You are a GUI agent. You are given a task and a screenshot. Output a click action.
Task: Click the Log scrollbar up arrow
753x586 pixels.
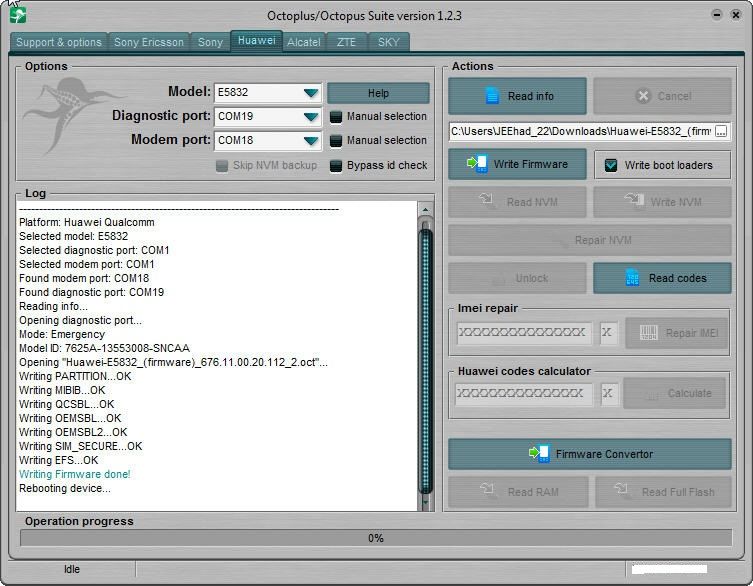point(425,209)
